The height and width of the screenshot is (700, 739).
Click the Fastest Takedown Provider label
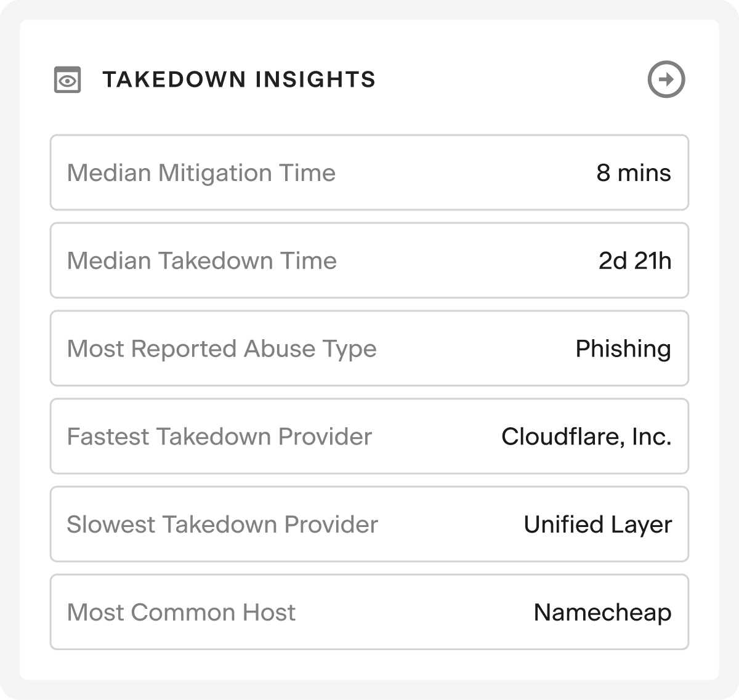(x=220, y=436)
